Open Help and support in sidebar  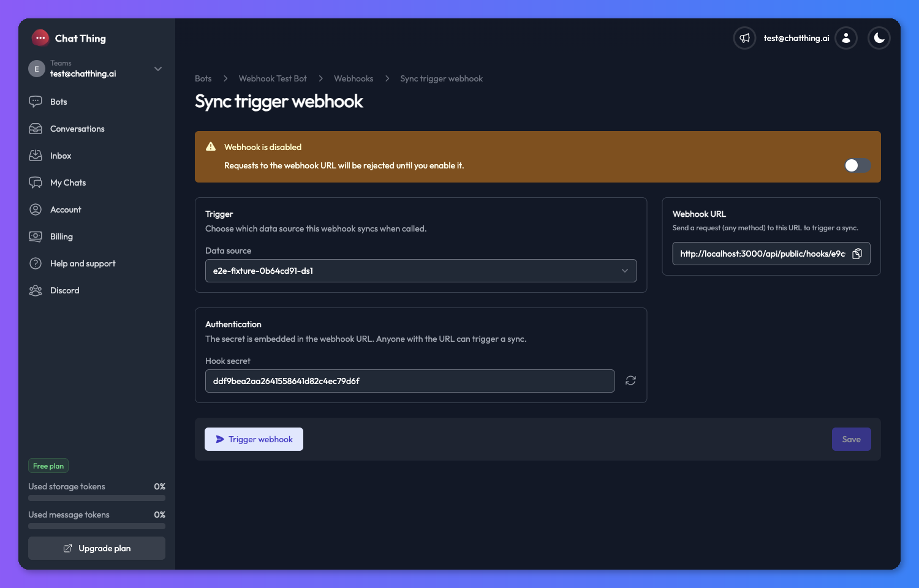pyautogui.click(x=97, y=263)
